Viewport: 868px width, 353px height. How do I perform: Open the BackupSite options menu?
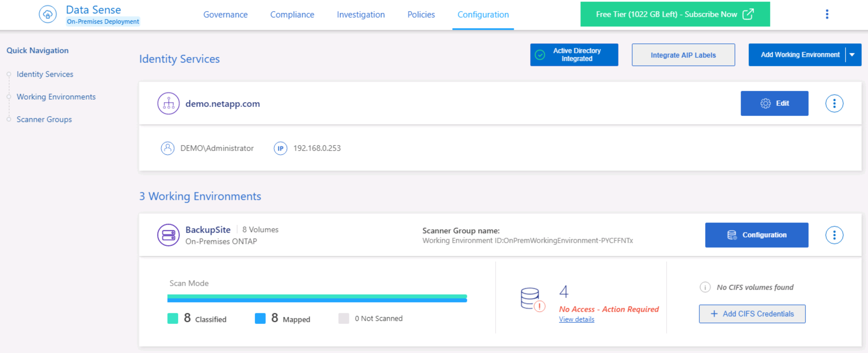click(x=834, y=235)
